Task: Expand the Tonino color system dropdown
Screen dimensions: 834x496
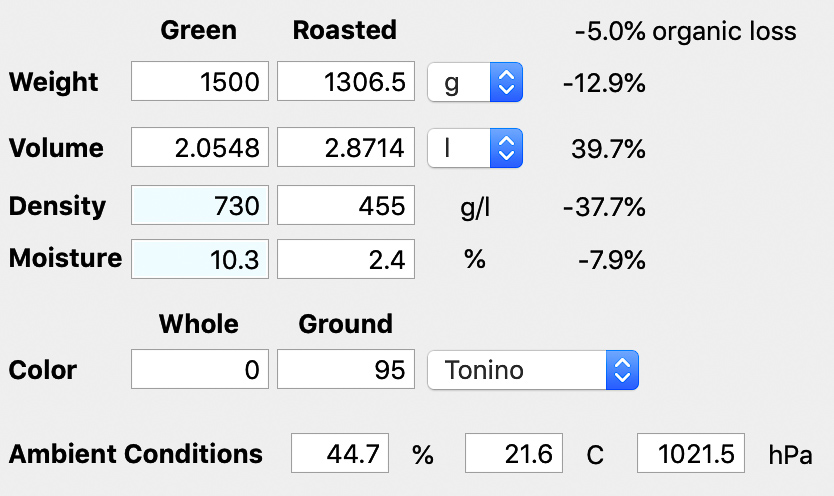Action: (x=533, y=369)
